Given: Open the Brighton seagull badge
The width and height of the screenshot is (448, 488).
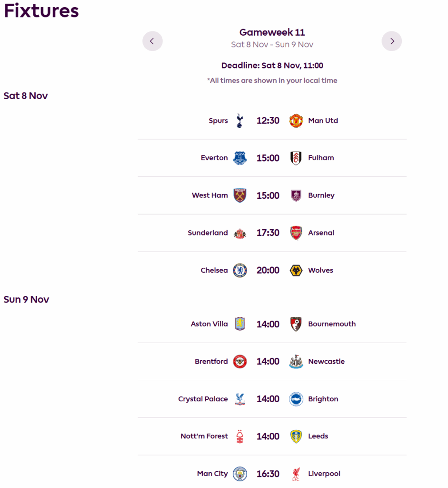Looking at the screenshot, I should pos(296,399).
